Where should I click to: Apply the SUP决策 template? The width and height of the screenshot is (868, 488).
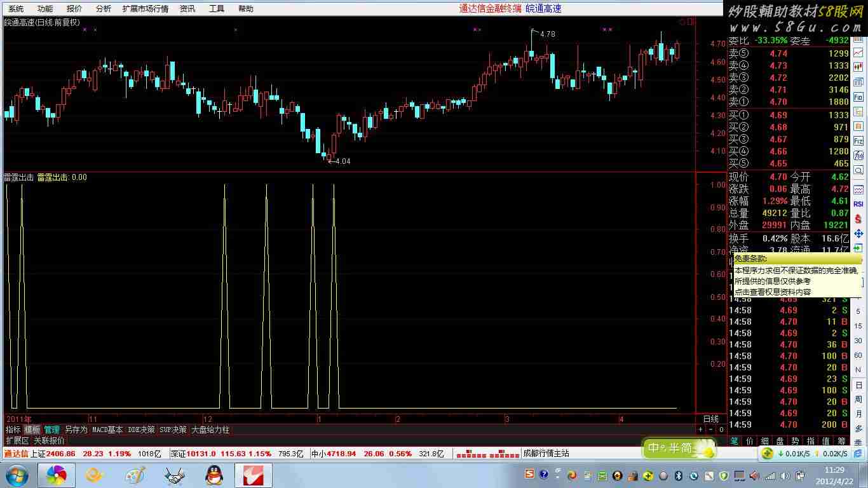click(x=173, y=430)
